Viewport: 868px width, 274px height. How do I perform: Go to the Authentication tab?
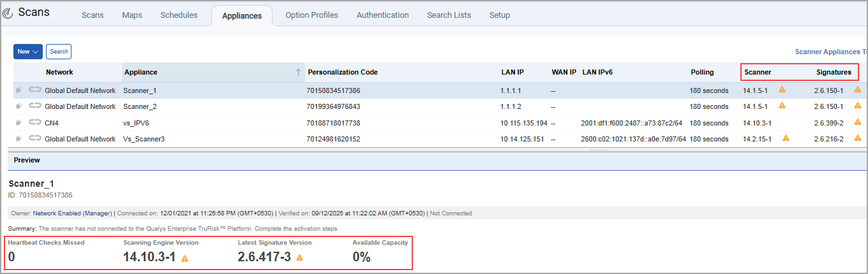(382, 15)
